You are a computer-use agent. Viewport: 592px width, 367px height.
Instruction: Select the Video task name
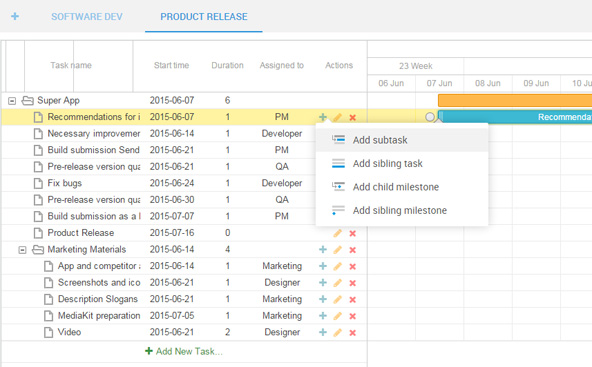tap(69, 332)
